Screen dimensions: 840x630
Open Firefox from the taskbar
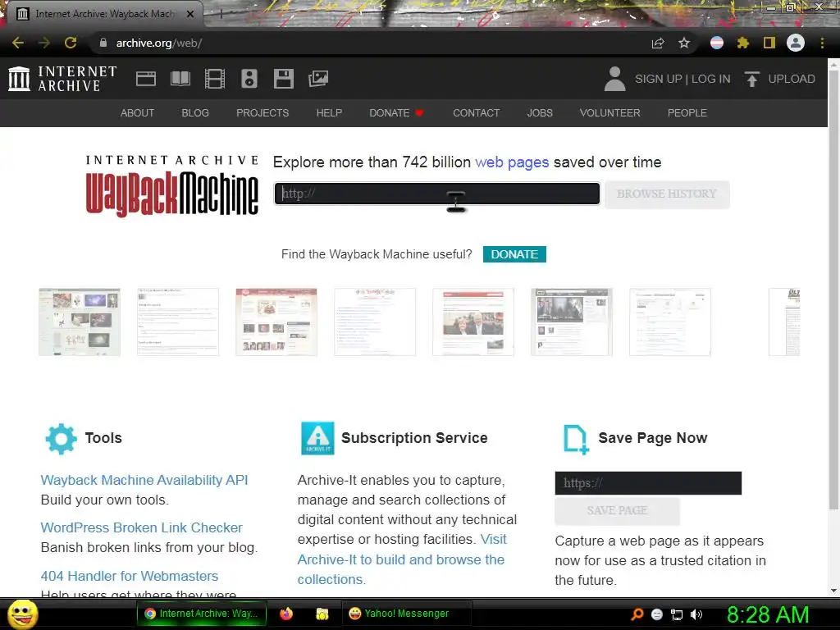[286, 614]
